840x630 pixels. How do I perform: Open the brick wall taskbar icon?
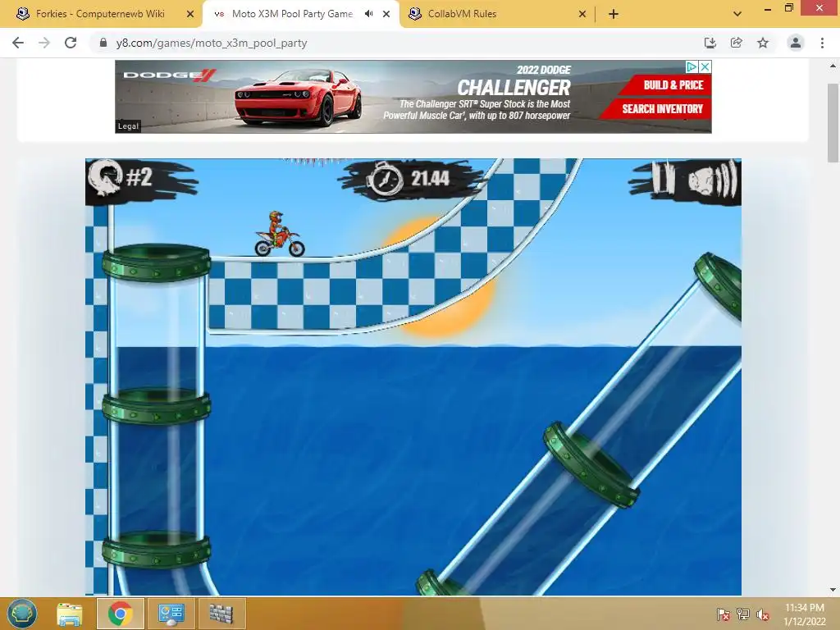221,614
